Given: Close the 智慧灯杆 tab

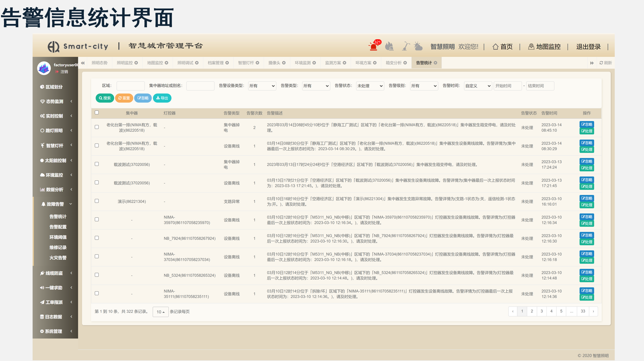Looking at the screenshot, I should [x=257, y=63].
